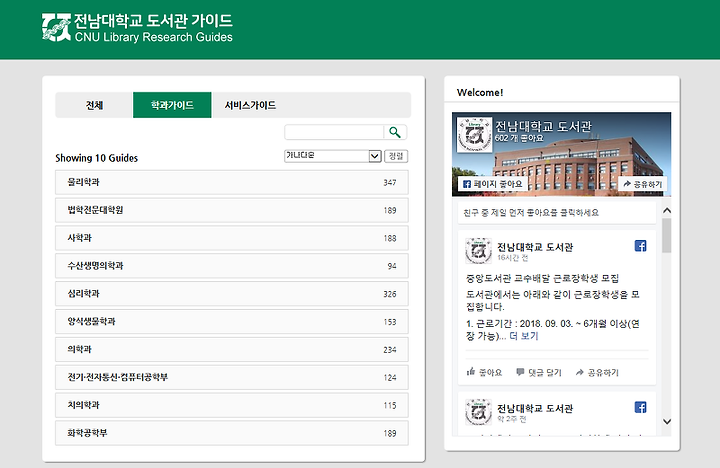720x468 pixels.
Task: Open the 가나다순 sort dropdown
Action: click(x=333, y=156)
